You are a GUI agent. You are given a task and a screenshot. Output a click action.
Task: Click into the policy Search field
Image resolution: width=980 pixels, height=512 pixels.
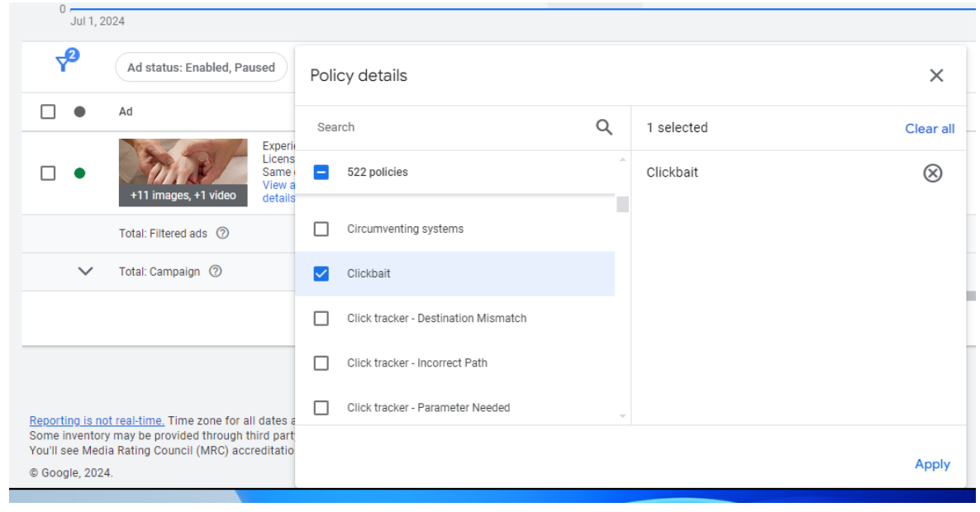(450, 127)
